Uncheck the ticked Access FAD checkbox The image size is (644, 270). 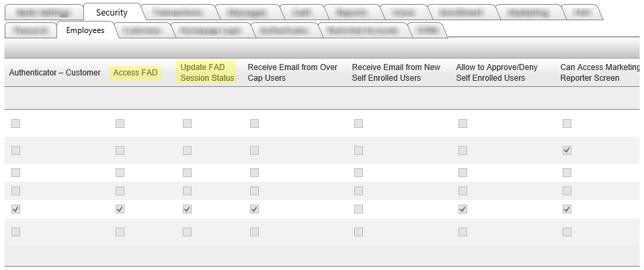click(120, 209)
